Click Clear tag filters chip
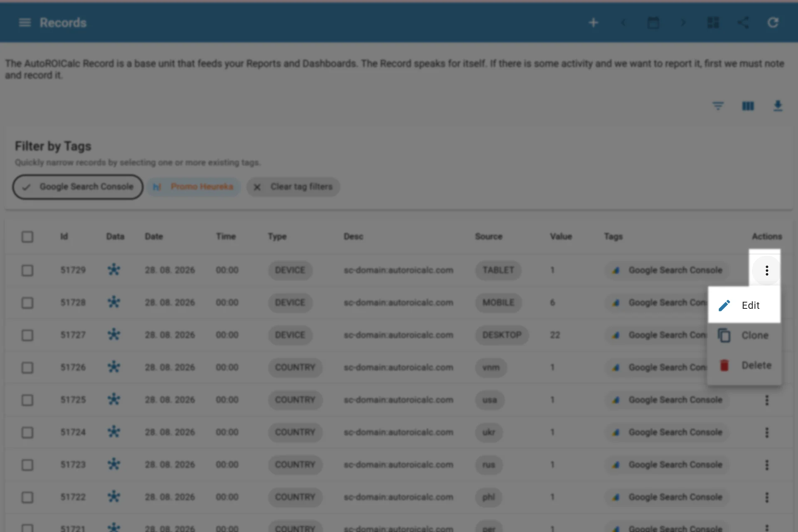This screenshot has width=798, height=532. click(293, 187)
